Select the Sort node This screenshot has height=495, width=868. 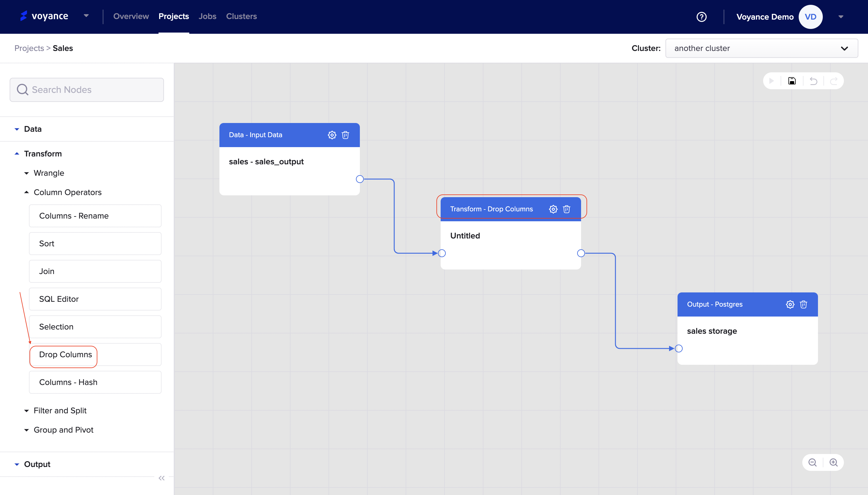pyautogui.click(x=95, y=244)
